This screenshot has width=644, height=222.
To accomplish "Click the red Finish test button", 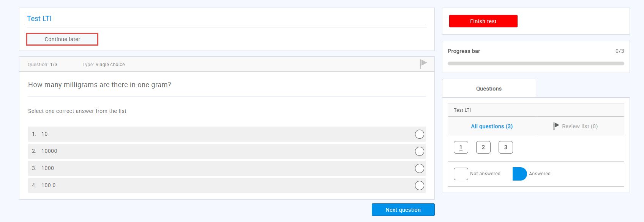I will point(483,21).
